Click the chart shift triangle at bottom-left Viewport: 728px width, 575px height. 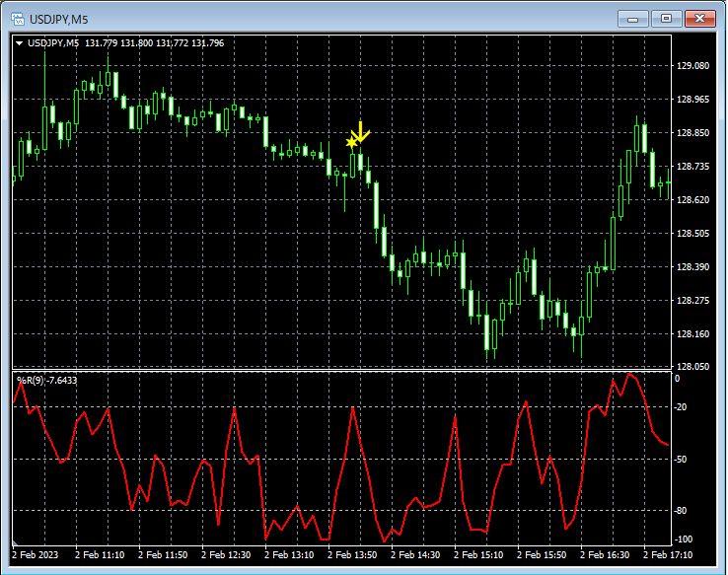coord(15,542)
